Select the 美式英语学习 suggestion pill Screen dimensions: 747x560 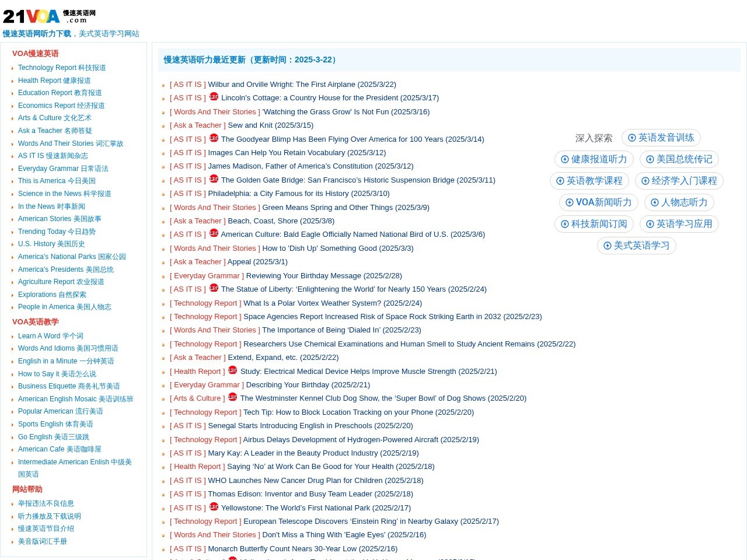636,246
